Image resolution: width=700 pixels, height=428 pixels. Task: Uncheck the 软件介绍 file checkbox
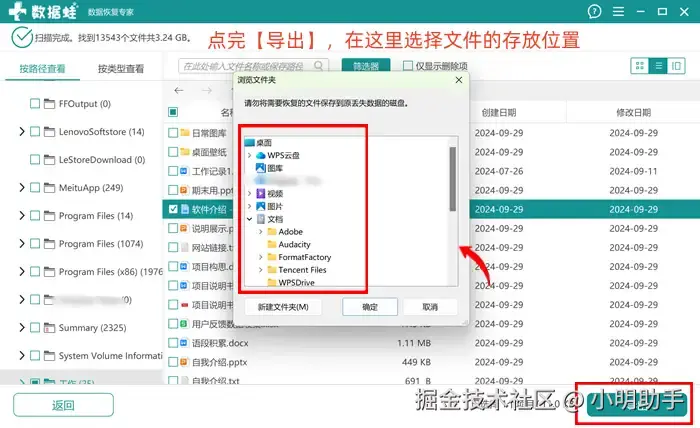point(173,209)
